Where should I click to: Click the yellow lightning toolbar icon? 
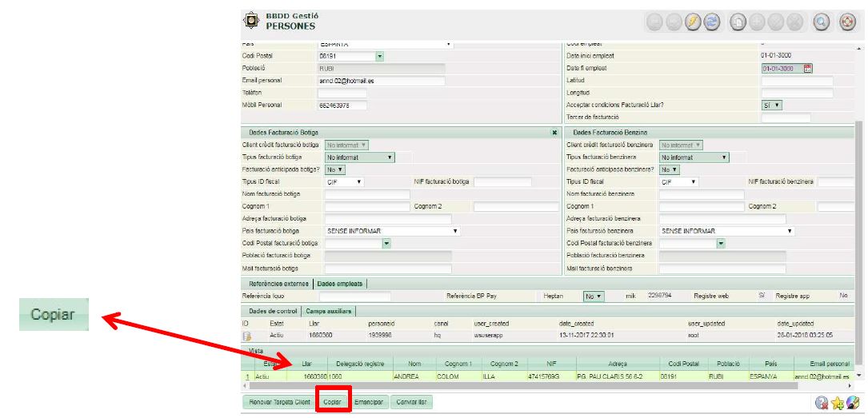point(692,23)
